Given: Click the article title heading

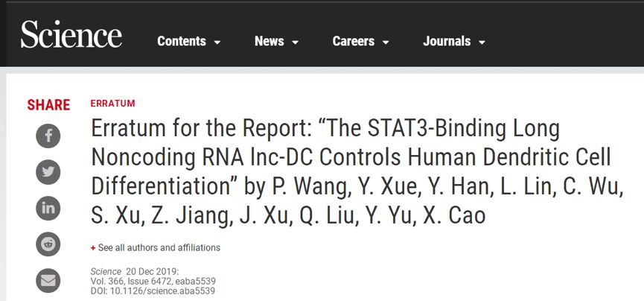Looking at the screenshot, I should [357, 172].
